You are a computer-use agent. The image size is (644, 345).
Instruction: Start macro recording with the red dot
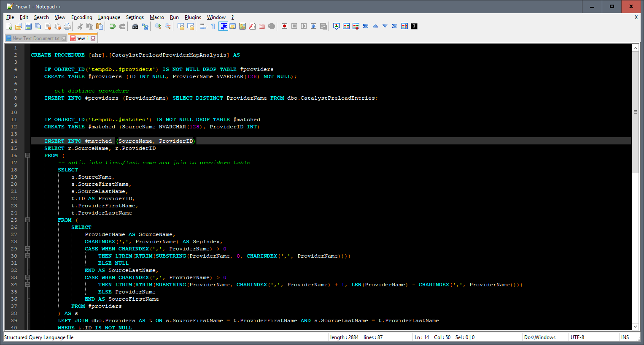[284, 26]
